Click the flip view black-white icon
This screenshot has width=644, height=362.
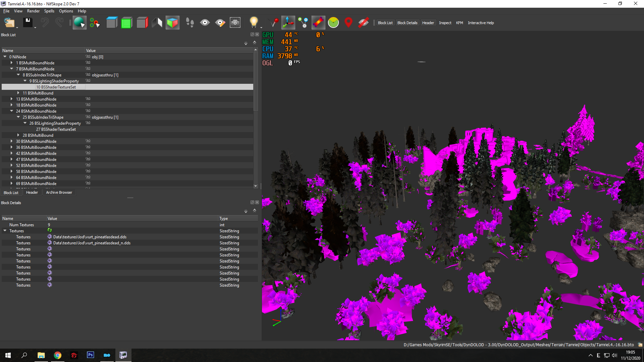pos(157,23)
